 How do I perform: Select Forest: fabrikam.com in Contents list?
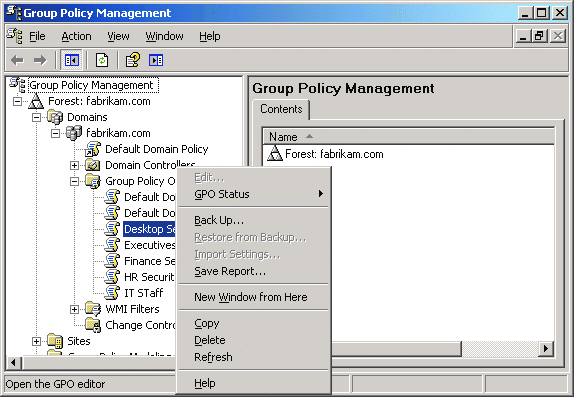(x=334, y=154)
